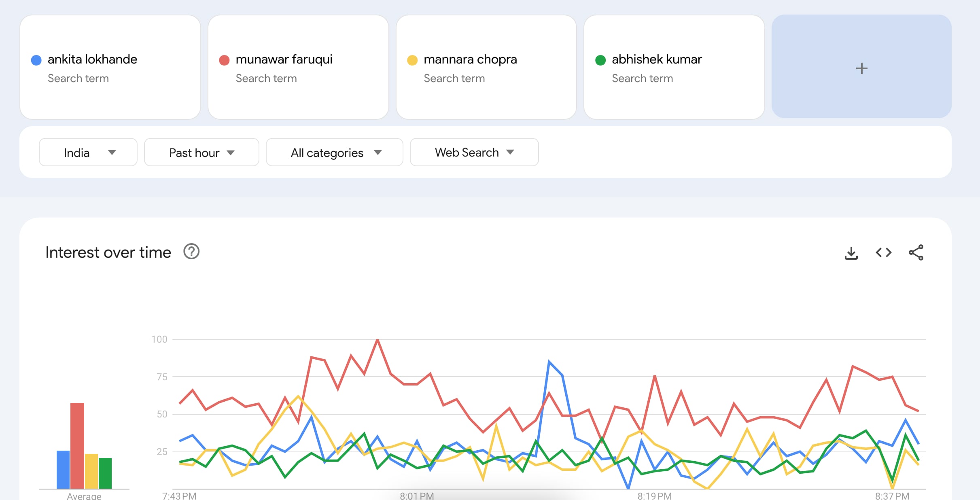980x500 pixels.
Task: Edit the abhishek kumar search term card
Action: pos(674,67)
